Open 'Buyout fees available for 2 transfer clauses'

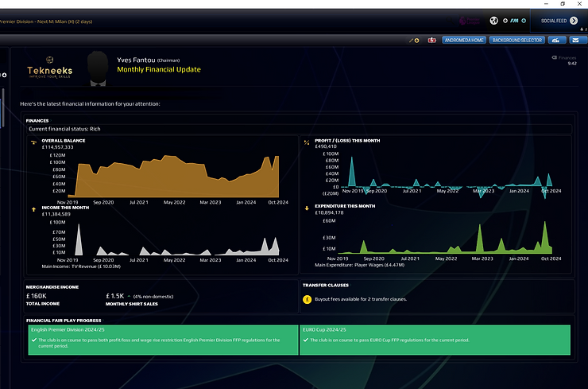tap(361, 299)
